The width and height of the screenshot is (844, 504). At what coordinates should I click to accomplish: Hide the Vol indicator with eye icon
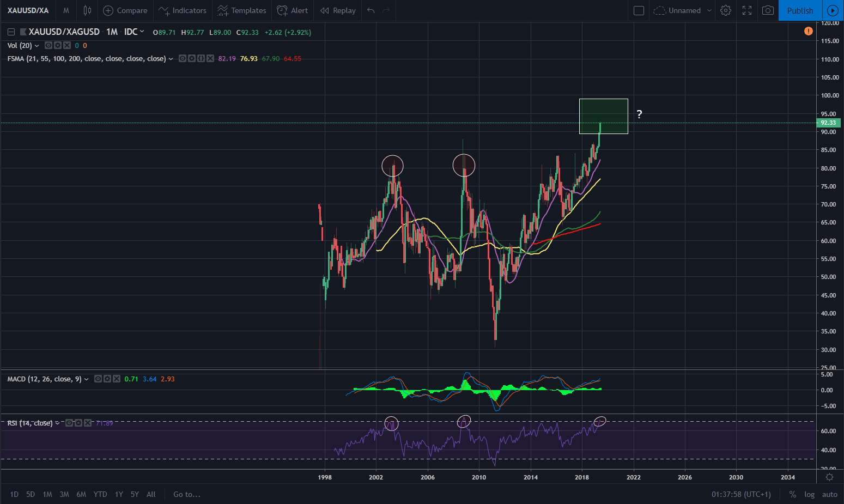[x=48, y=45]
